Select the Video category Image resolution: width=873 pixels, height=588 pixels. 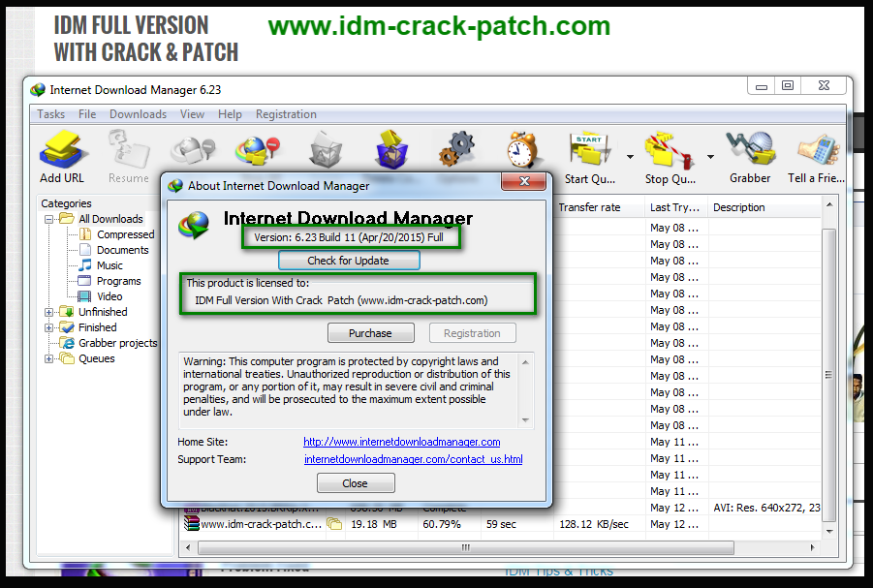100,296
